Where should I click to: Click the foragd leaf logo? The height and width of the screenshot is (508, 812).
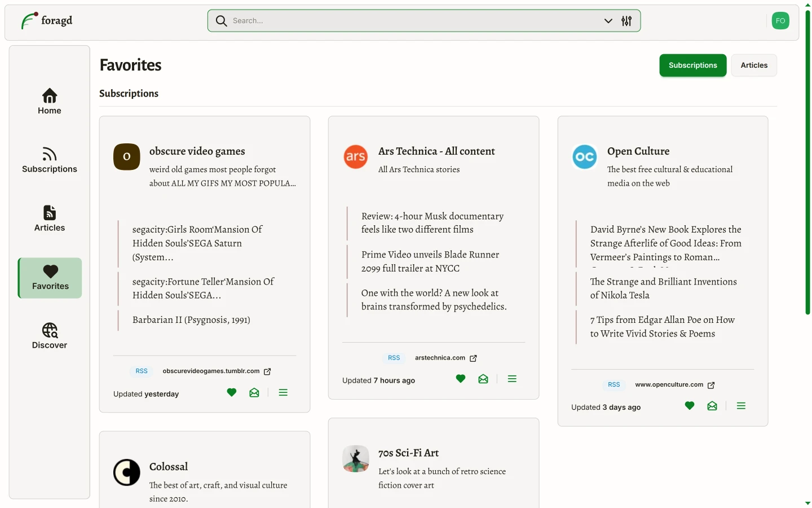[x=29, y=21]
